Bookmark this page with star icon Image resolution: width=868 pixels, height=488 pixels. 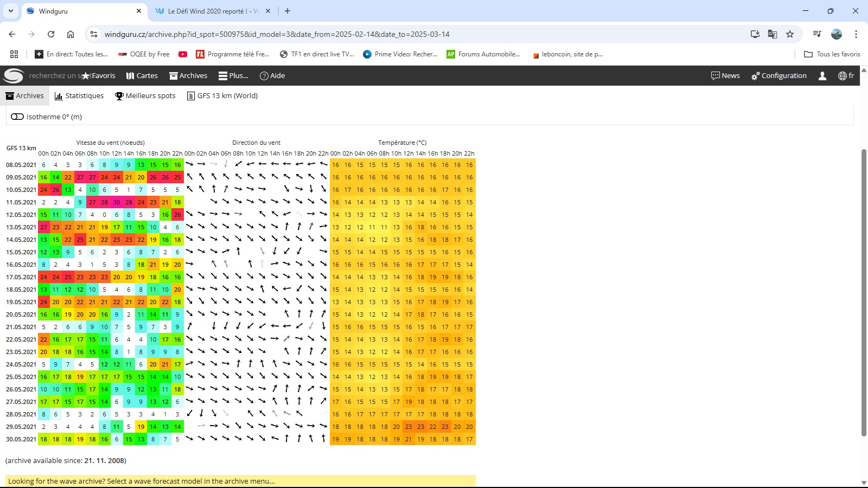pyautogui.click(x=790, y=34)
